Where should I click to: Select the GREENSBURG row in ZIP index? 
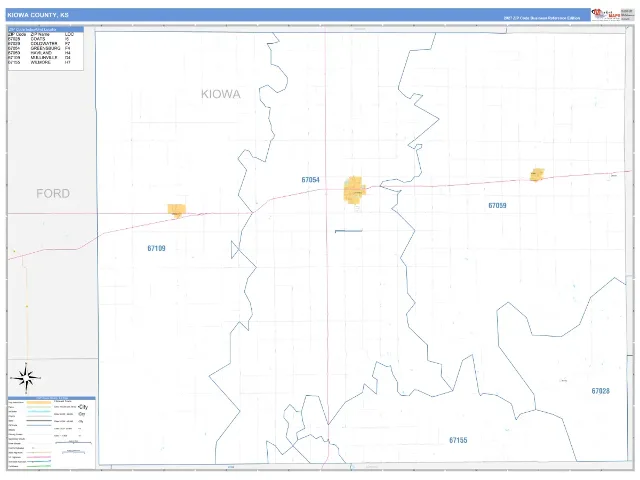[x=39, y=48]
